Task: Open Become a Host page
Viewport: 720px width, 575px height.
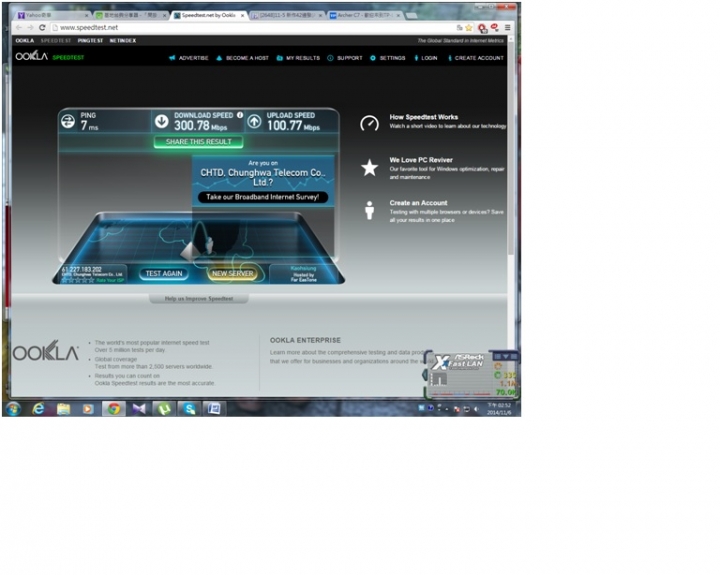Action: coord(242,58)
